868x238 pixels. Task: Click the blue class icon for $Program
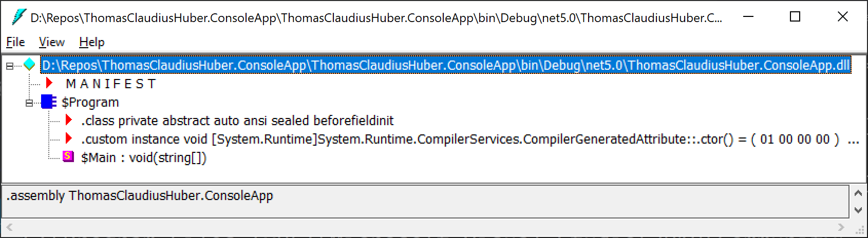tap(49, 102)
